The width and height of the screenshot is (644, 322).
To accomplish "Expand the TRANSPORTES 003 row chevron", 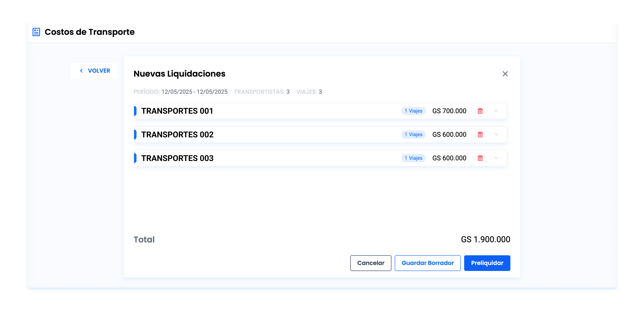I will 496,158.
